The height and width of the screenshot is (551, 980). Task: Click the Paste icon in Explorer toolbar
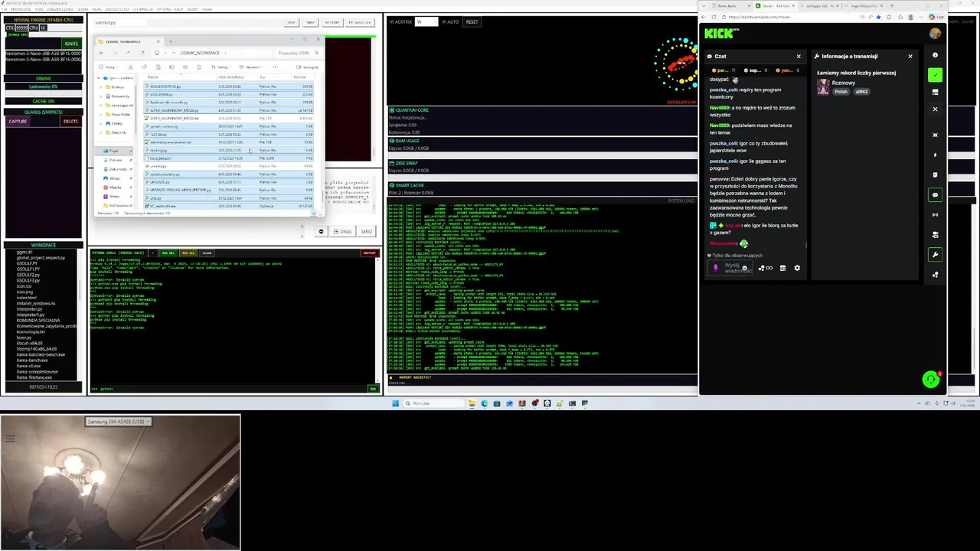point(158,67)
